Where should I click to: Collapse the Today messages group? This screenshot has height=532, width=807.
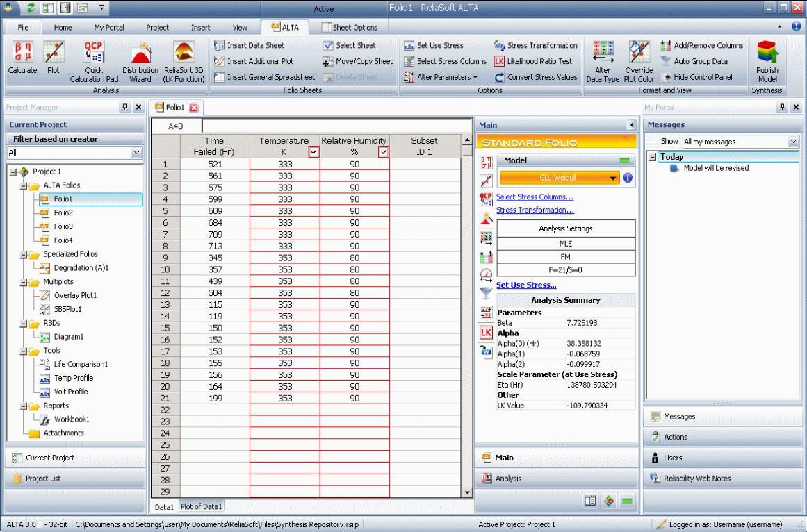click(653, 157)
